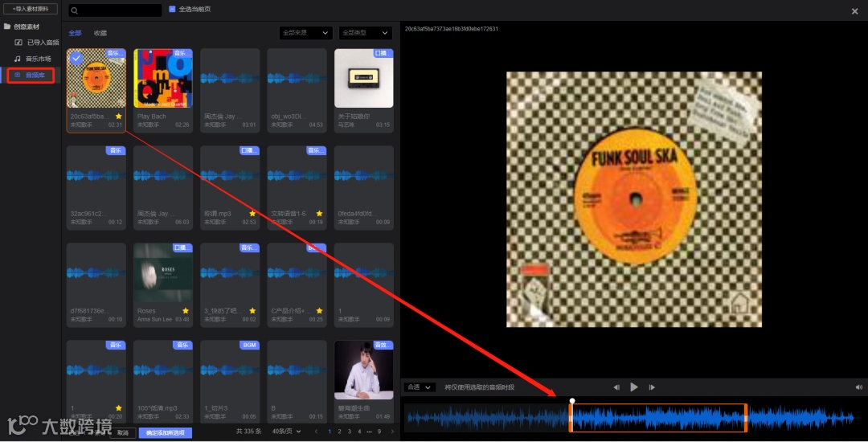This screenshot has width=868, height=442.
Task: Click the large FUNK SOUL SKA preview image
Action: 634,199
